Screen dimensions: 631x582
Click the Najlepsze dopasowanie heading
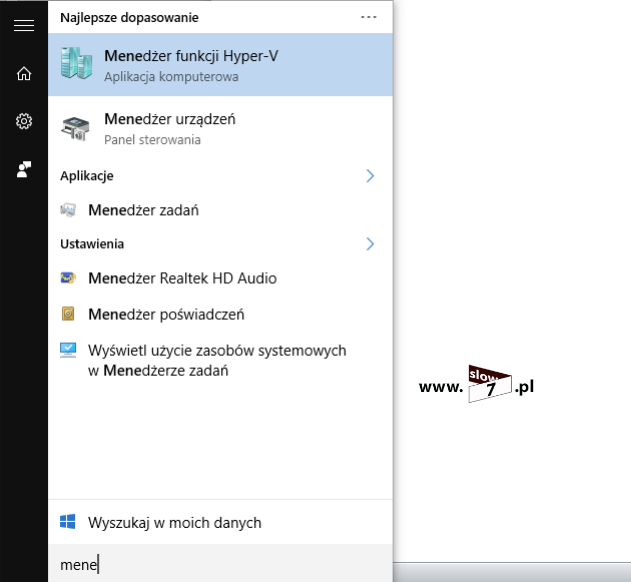tap(129, 18)
